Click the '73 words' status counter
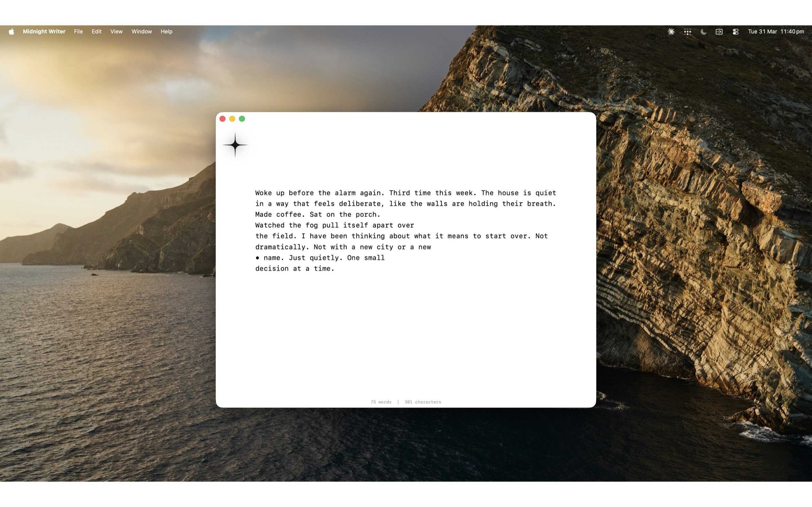This screenshot has width=812, height=507. (381, 402)
